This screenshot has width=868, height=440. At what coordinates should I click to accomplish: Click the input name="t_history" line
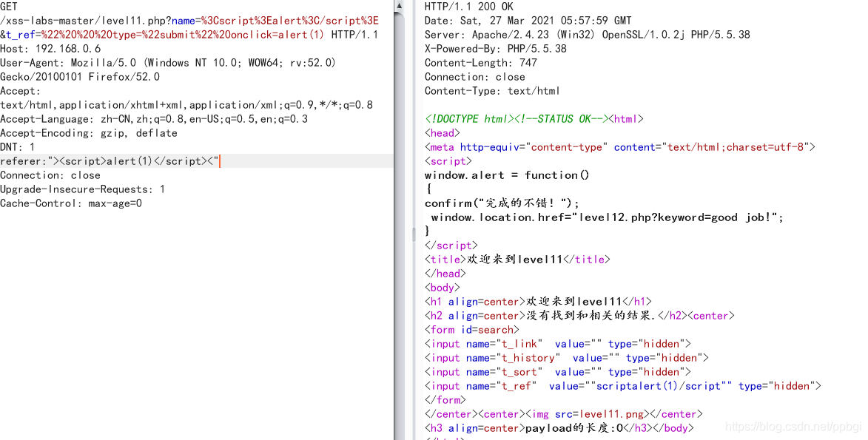(567, 358)
